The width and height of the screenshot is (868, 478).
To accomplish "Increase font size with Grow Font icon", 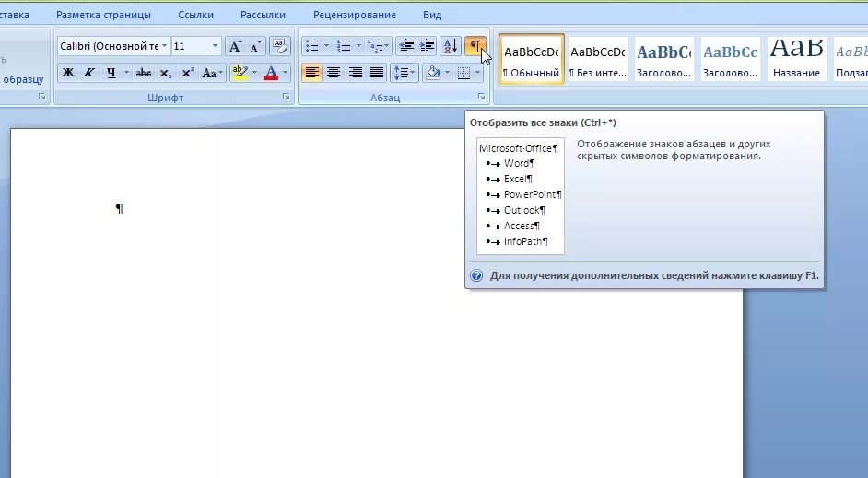I will coord(235,46).
